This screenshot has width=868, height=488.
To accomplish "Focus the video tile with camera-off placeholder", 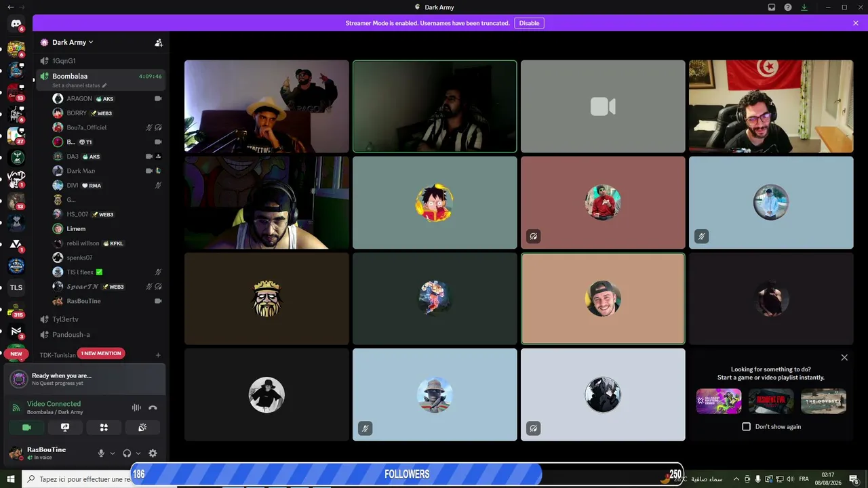I will (603, 106).
